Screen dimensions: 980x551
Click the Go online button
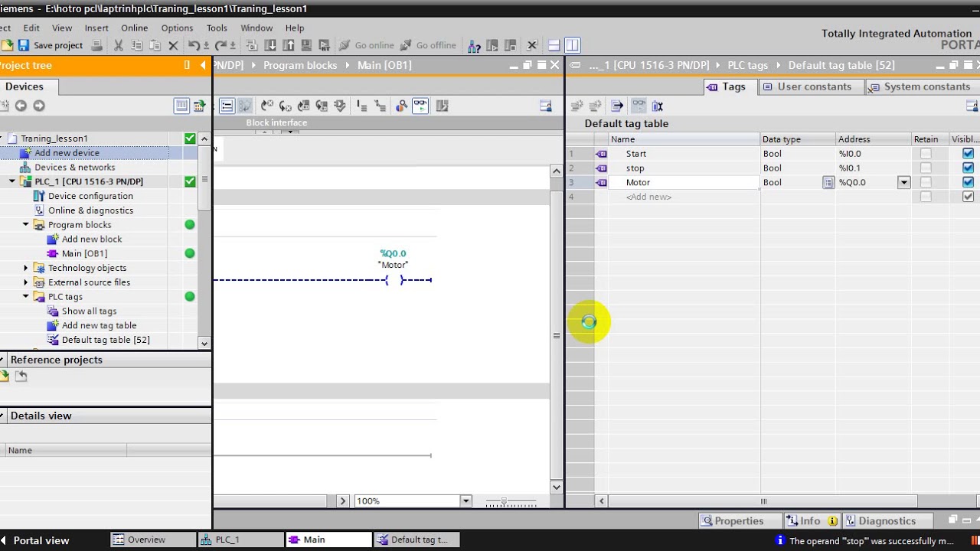(x=367, y=45)
